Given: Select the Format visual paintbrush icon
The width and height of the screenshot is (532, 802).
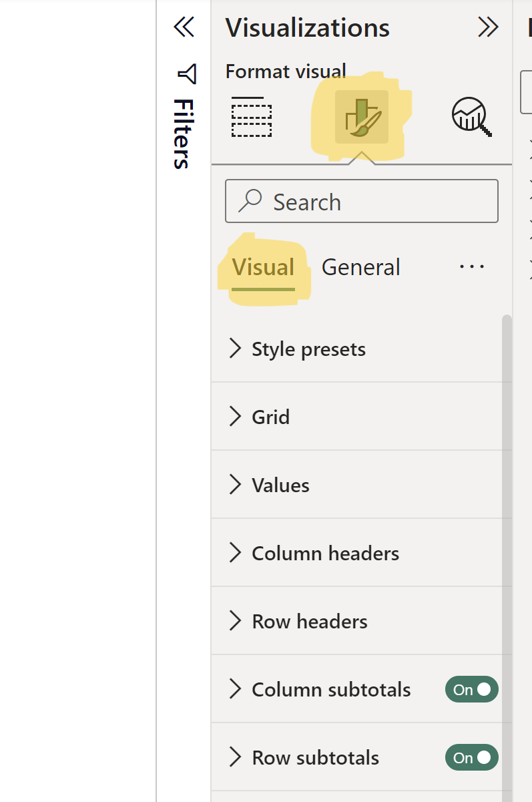Looking at the screenshot, I should pos(362,117).
